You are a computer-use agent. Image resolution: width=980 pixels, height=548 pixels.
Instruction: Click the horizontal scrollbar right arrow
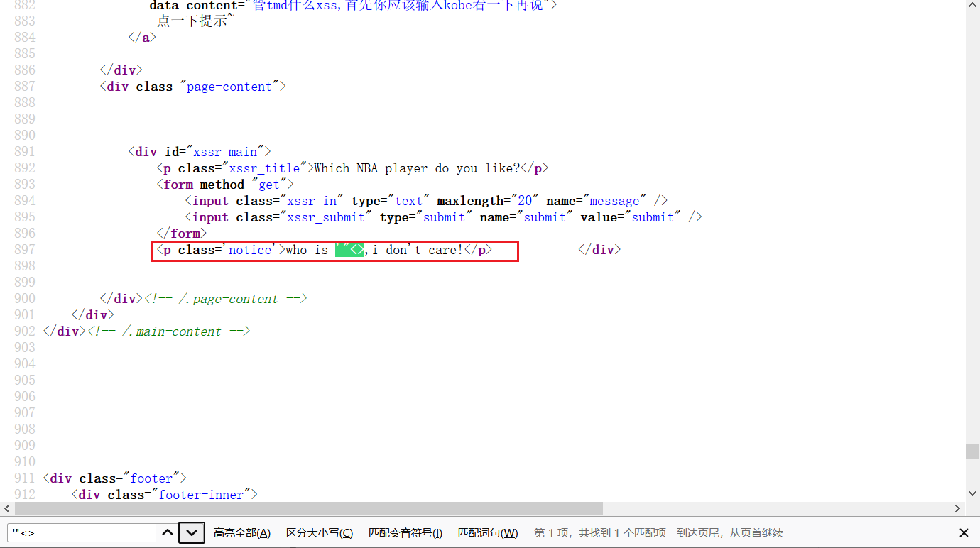click(x=958, y=508)
